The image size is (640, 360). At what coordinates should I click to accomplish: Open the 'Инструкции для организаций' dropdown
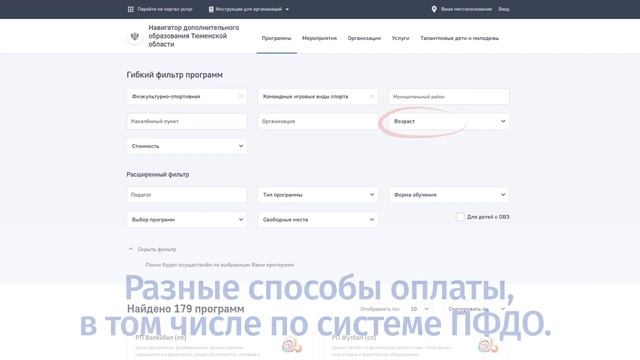(x=249, y=9)
